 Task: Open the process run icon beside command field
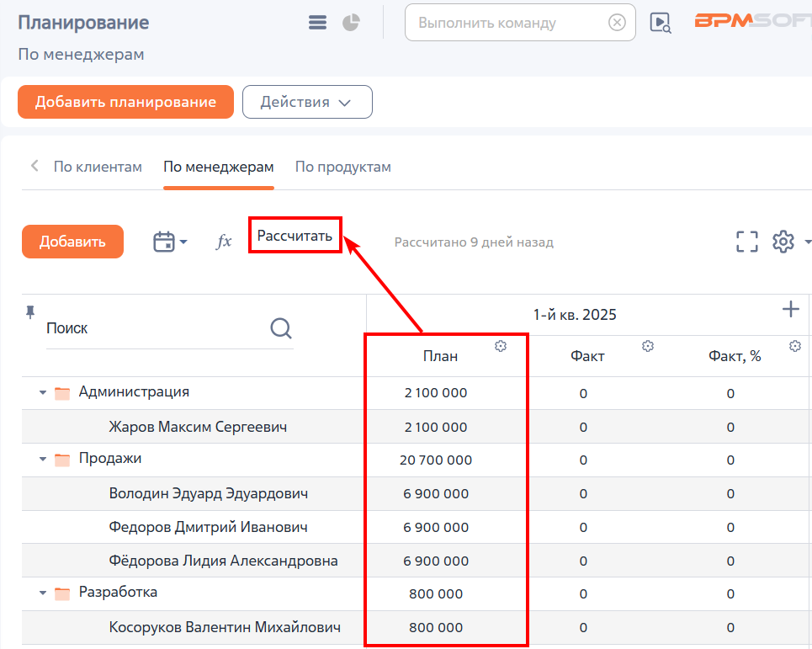pyautogui.click(x=661, y=23)
